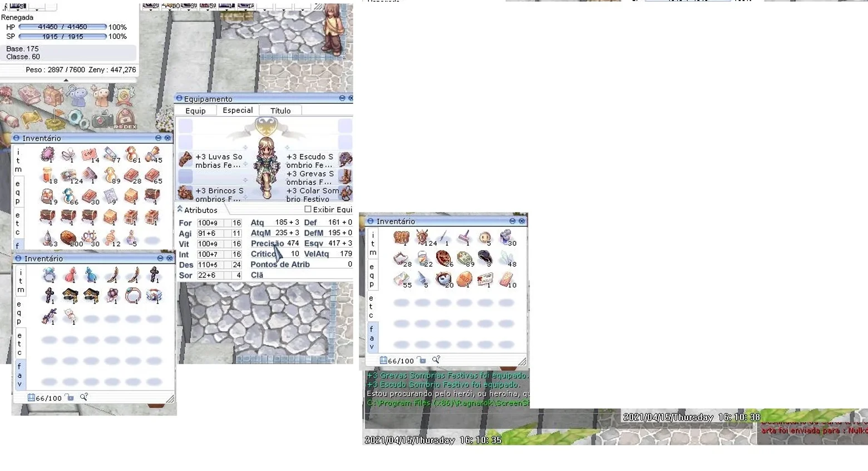
Task: Select the blue snowman stack of 66
Action: tap(69, 196)
